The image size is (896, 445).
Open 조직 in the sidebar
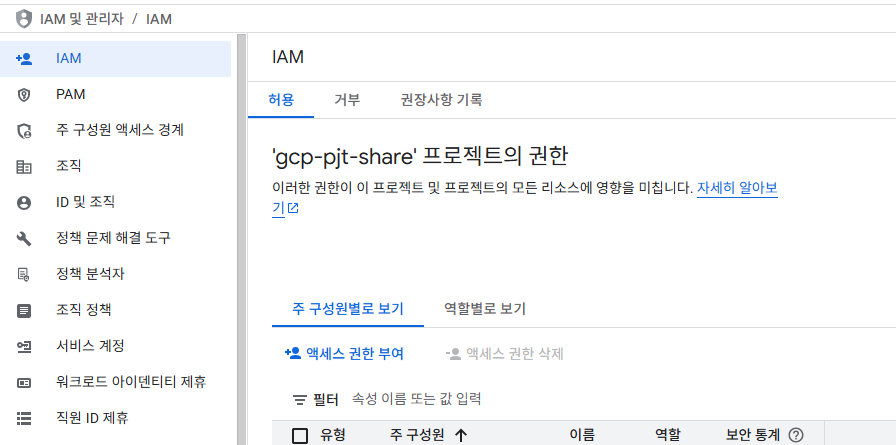115,166
